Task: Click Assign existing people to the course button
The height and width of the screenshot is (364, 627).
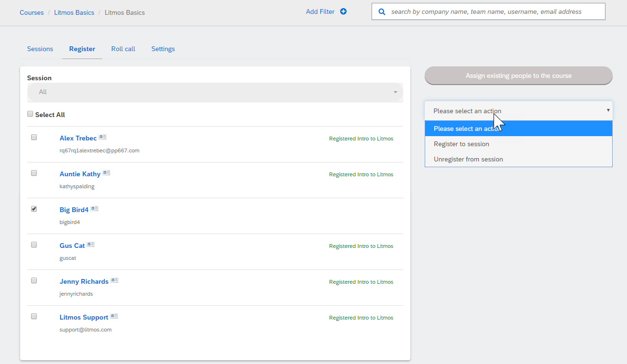Action: [x=518, y=75]
